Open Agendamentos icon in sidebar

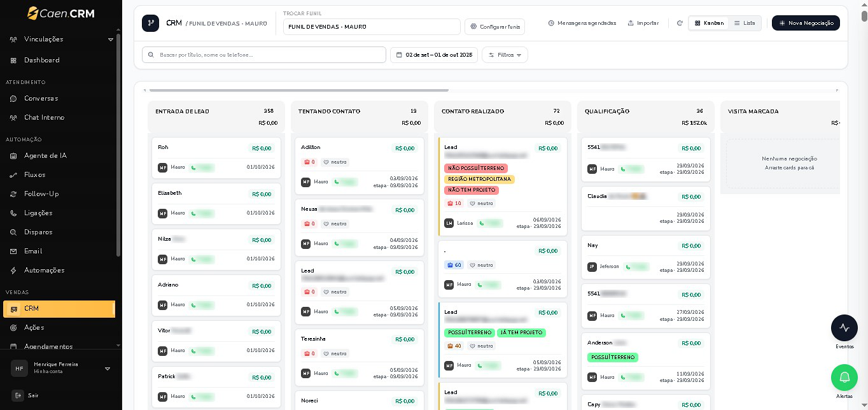point(13,347)
